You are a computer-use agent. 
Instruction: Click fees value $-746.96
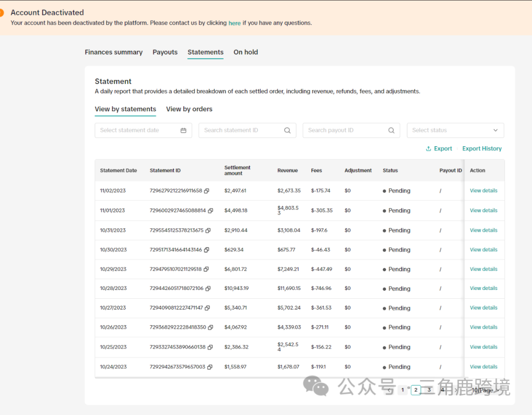point(321,288)
